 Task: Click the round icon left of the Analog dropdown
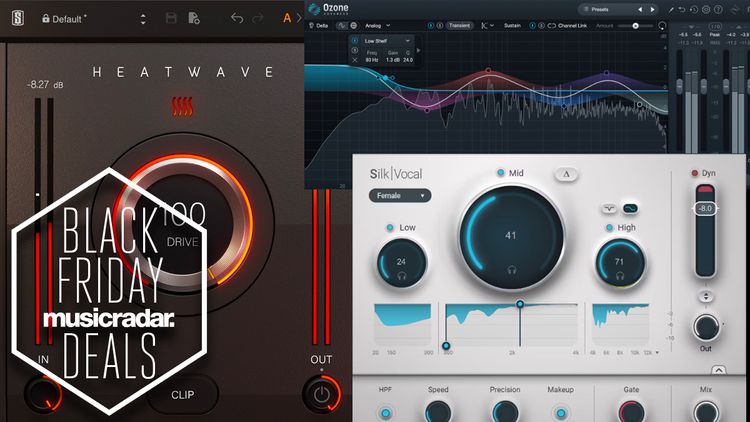353,25
